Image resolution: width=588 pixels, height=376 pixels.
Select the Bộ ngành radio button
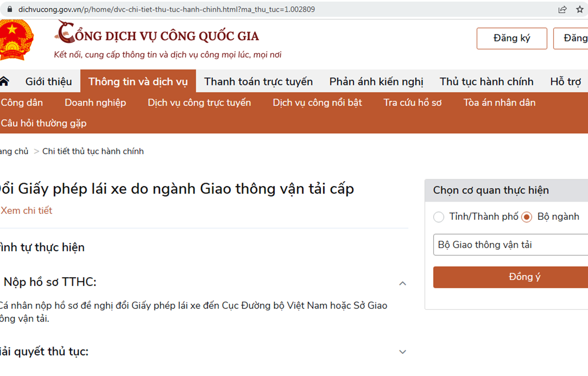tap(527, 216)
